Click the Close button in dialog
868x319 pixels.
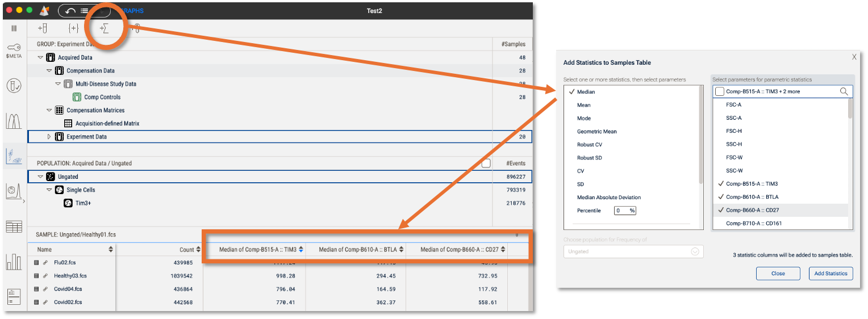coord(778,274)
